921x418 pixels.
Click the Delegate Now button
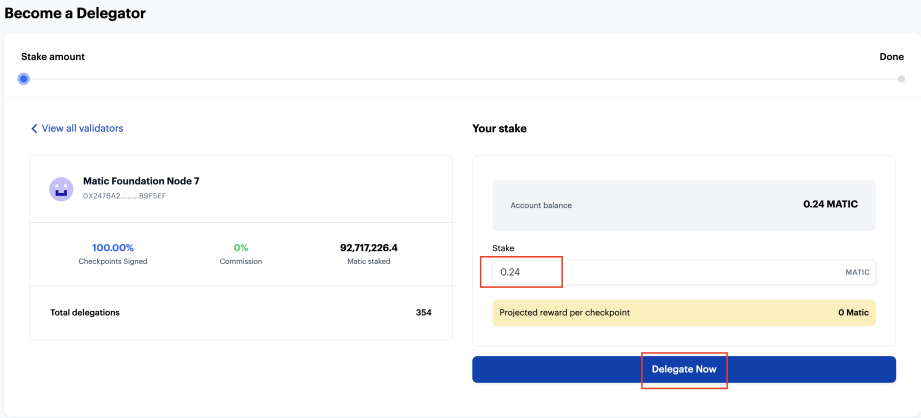(684, 369)
